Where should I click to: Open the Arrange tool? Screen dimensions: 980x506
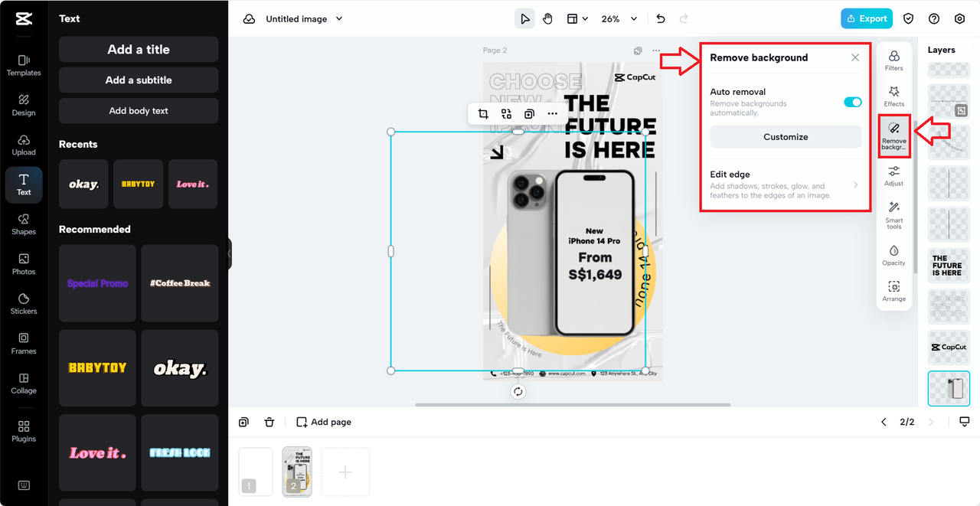(893, 292)
